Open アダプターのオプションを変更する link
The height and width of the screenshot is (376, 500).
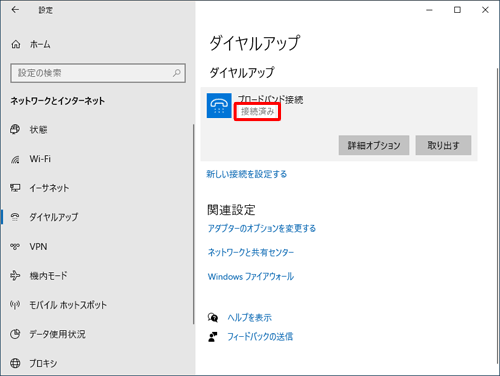point(262,228)
